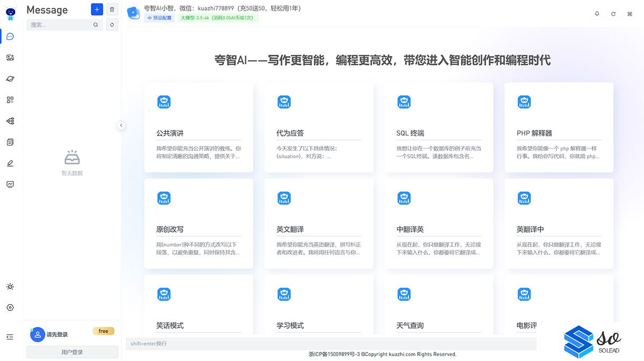Image resolution: width=644 pixels, height=361 pixels.
Task: Click the robot icon on 天气查询 card
Action: [404, 294]
